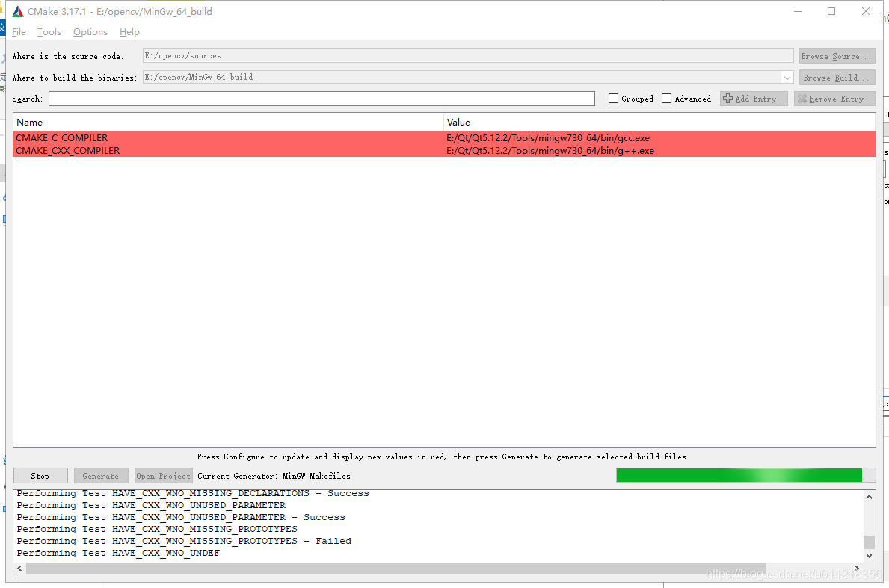Screen dimensions: 889x588
Task: Click the output log scroll up arrow
Action: tap(869, 497)
